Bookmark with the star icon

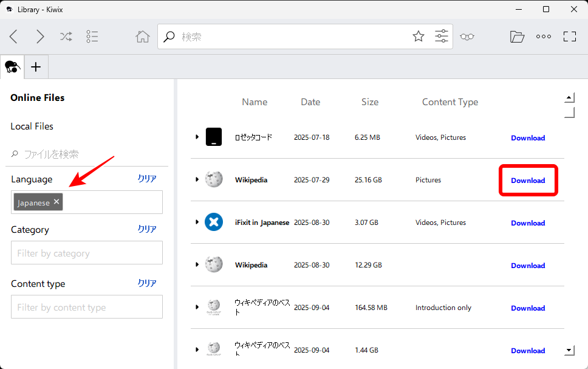point(419,36)
